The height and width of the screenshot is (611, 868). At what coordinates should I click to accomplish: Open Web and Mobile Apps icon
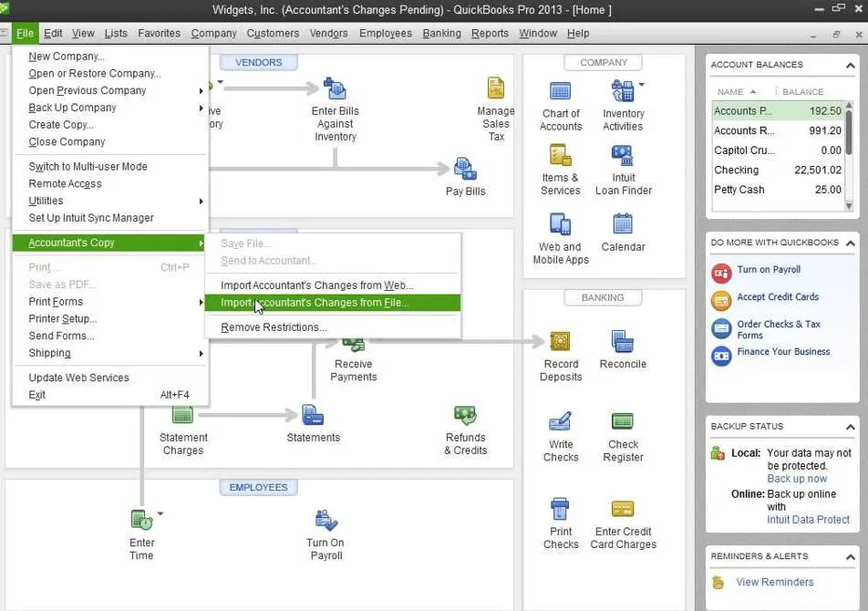pos(560,224)
